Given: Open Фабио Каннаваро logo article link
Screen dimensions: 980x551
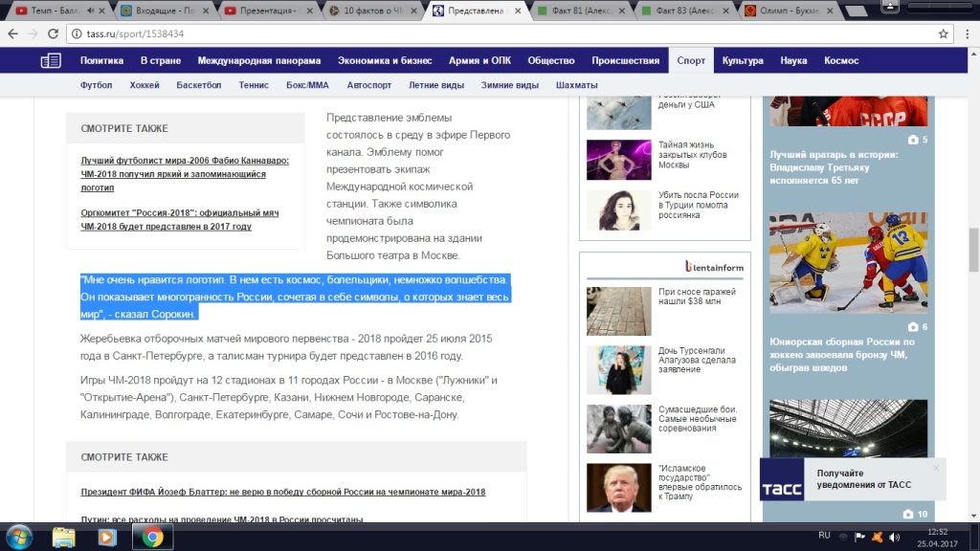Looking at the screenshot, I should click(x=185, y=174).
